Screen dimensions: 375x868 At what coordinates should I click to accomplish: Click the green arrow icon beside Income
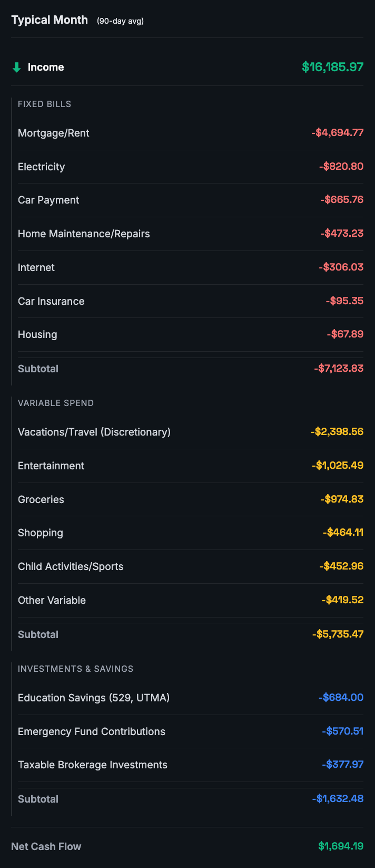(x=16, y=67)
